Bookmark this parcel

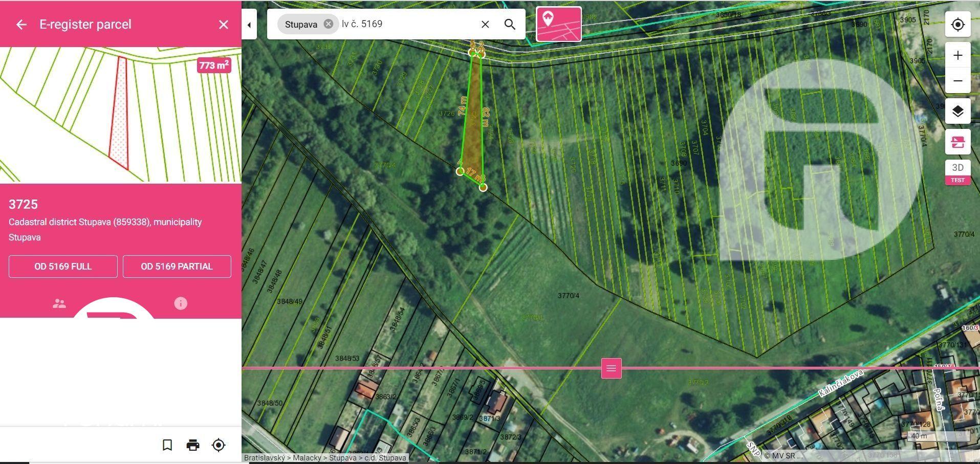click(167, 445)
